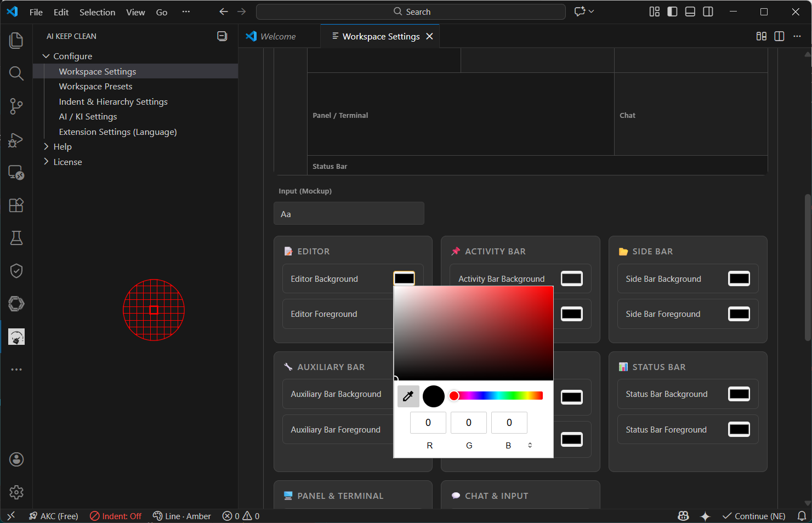Toggle the bottom Panel layout button
The height and width of the screenshot is (523, 812).
click(690, 12)
